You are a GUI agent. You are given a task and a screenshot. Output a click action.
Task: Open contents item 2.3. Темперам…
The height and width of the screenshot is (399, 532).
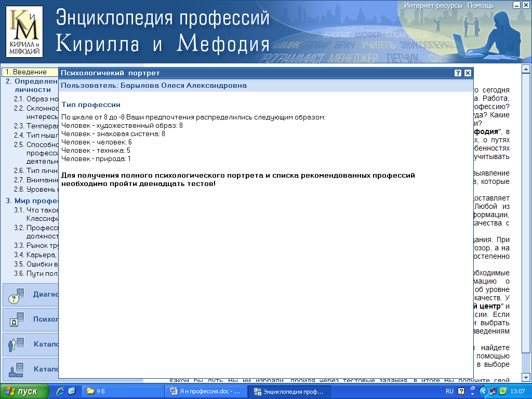click(x=36, y=126)
